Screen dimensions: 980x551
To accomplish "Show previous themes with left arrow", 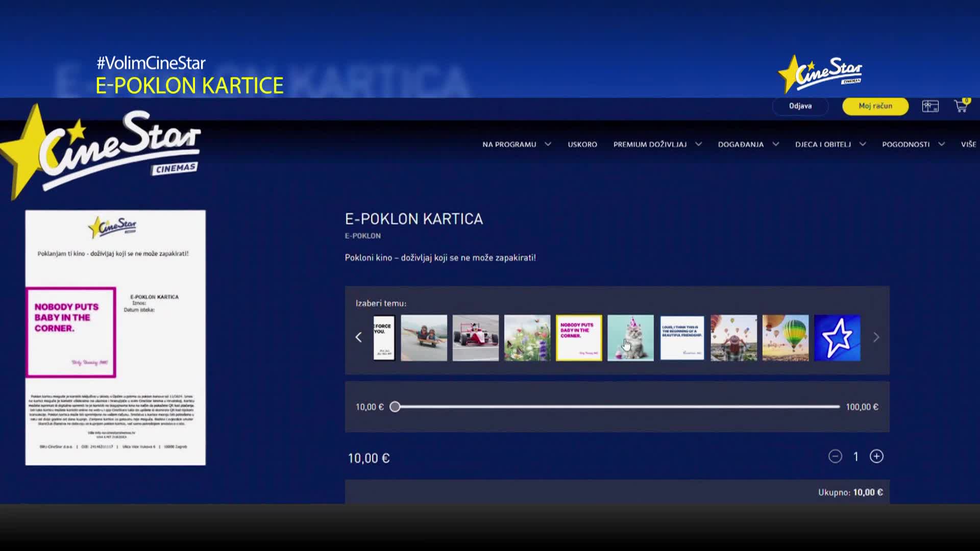I will (x=358, y=337).
